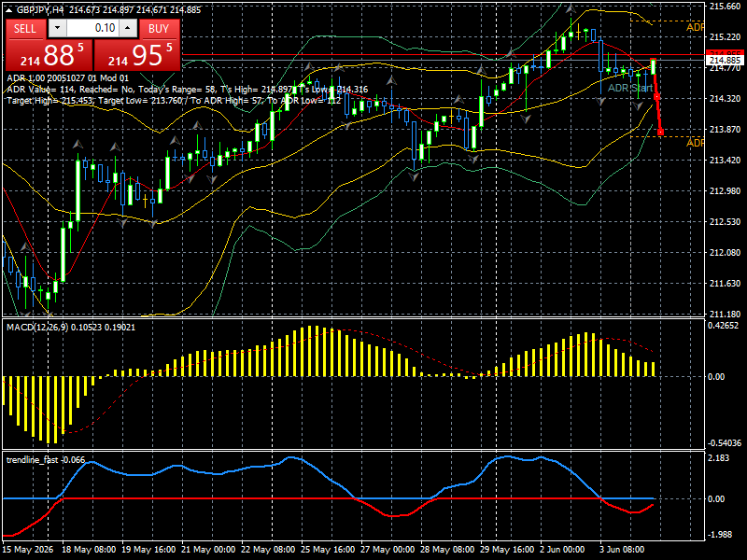747x560 pixels.
Task: Click the 212.980 price axis value
Action: (x=725, y=191)
